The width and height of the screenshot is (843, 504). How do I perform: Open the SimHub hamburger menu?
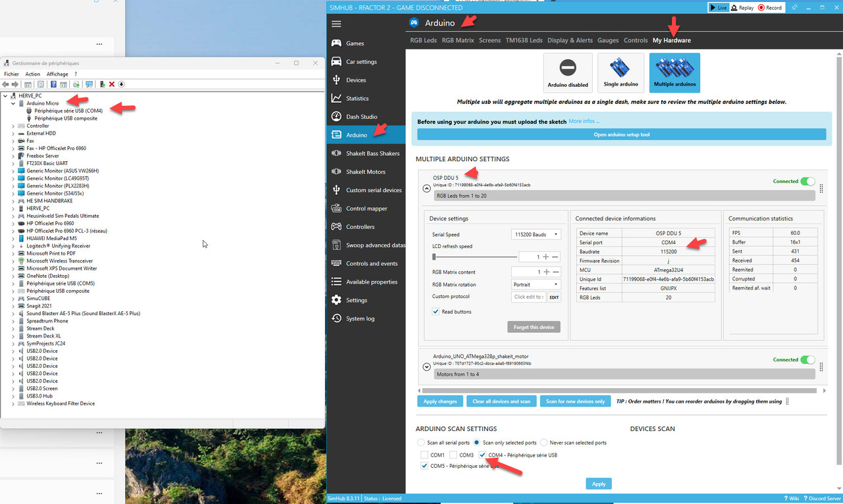337,24
